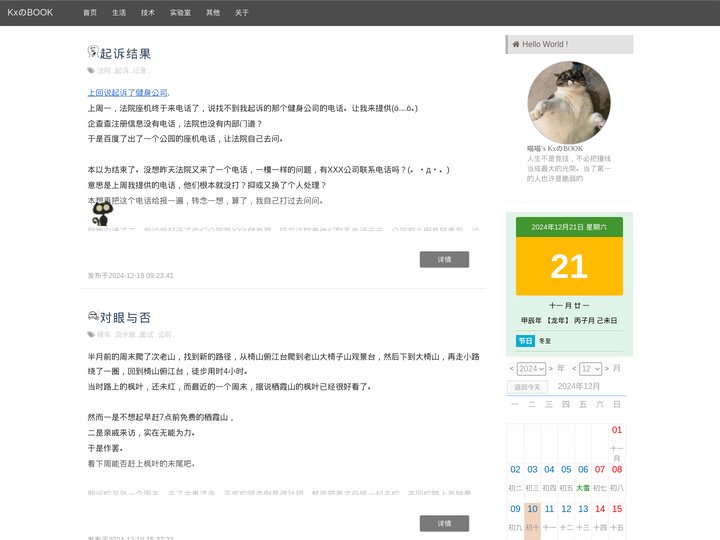Open the 技术 navigation item
Viewport: 720px width, 540px height.
(x=147, y=12)
